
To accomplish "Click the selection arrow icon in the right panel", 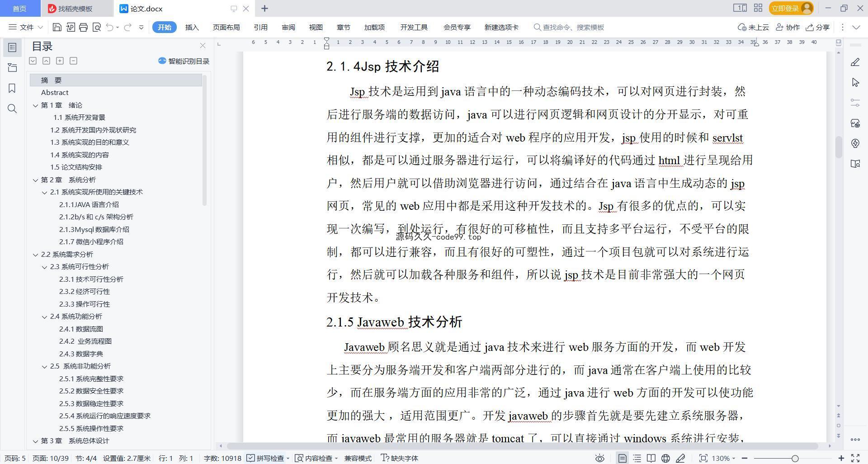I will tap(855, 82).
